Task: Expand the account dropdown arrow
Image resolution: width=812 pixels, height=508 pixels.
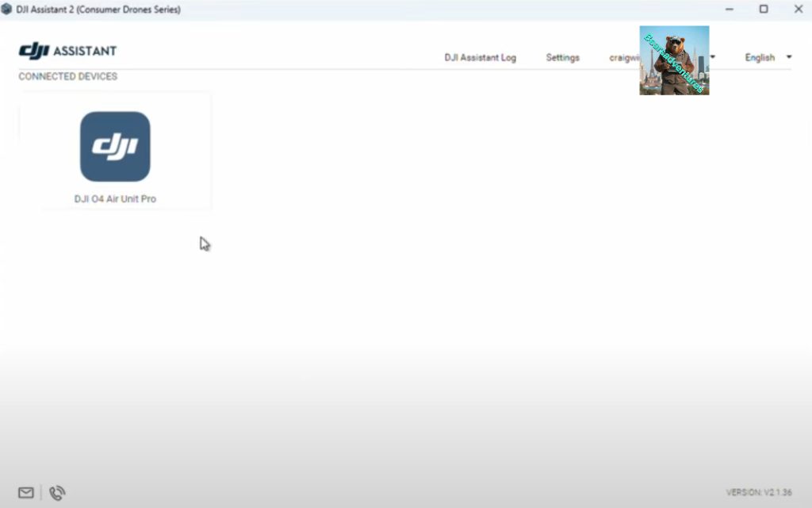Action: pyautogui.click(x=713, y=57)
